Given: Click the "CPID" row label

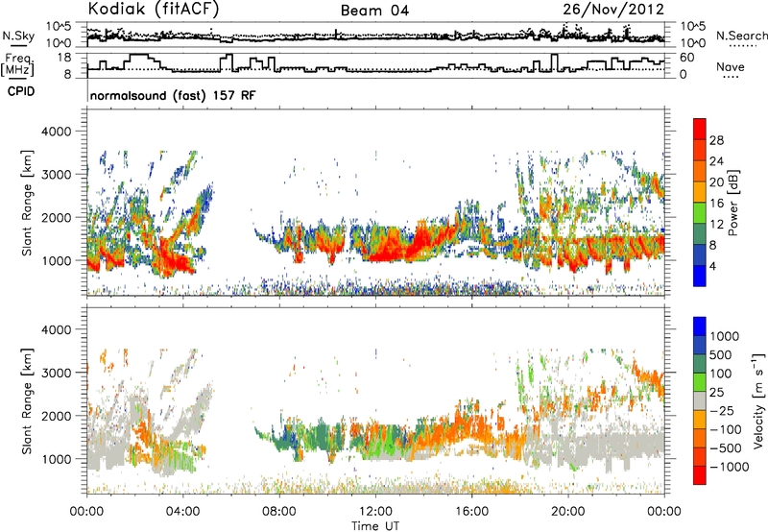Looking at the screenshot, I should click(x=21, y=91).
